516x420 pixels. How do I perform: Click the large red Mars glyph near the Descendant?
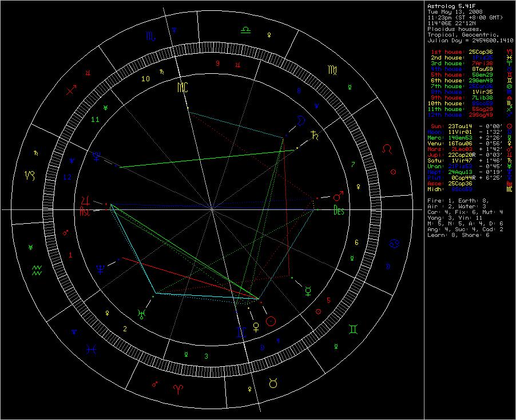tap(338, 196)
